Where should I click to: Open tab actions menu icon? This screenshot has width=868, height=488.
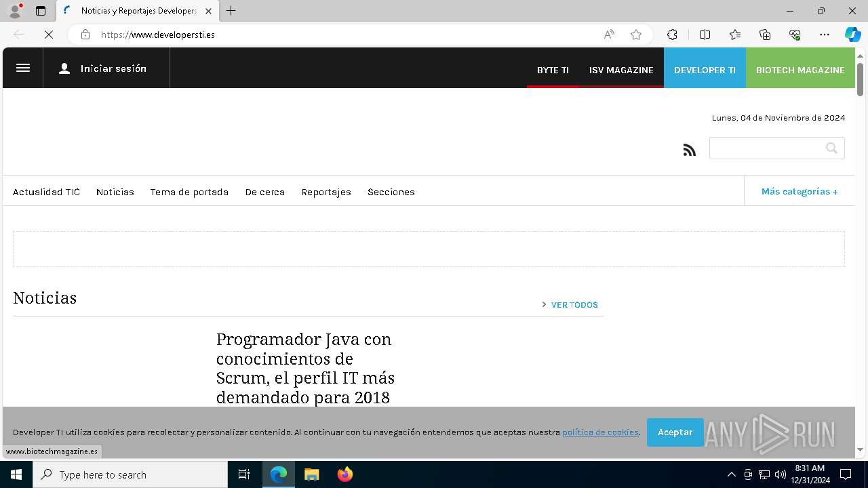(x=41, y=11)
